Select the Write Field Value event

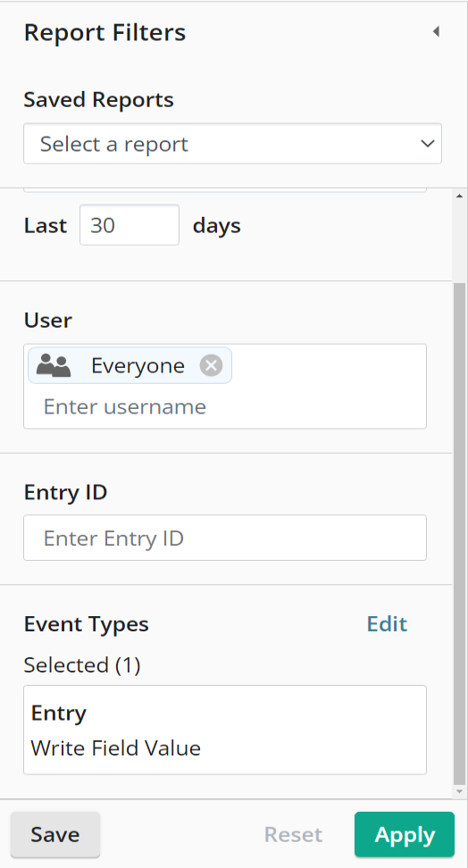[x=116, y=747]
